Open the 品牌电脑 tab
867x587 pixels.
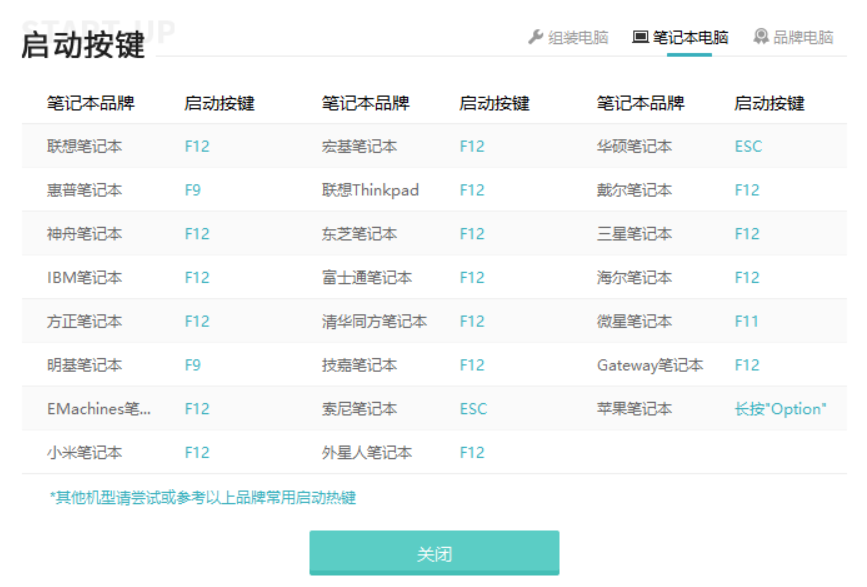(x=793, y=38)
